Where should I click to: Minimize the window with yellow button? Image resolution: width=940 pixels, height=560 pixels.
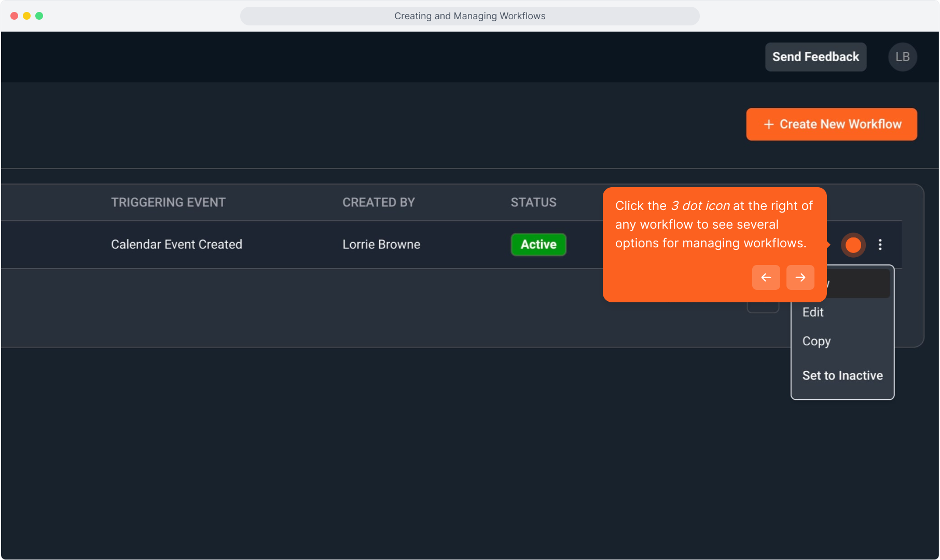click(27, 16)
